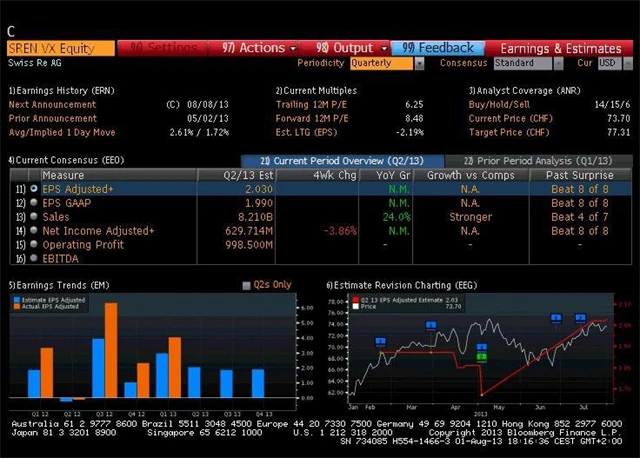Select the EPS Adjusted+ radio button
Screen dimensions: 640x458
point(34,188)
